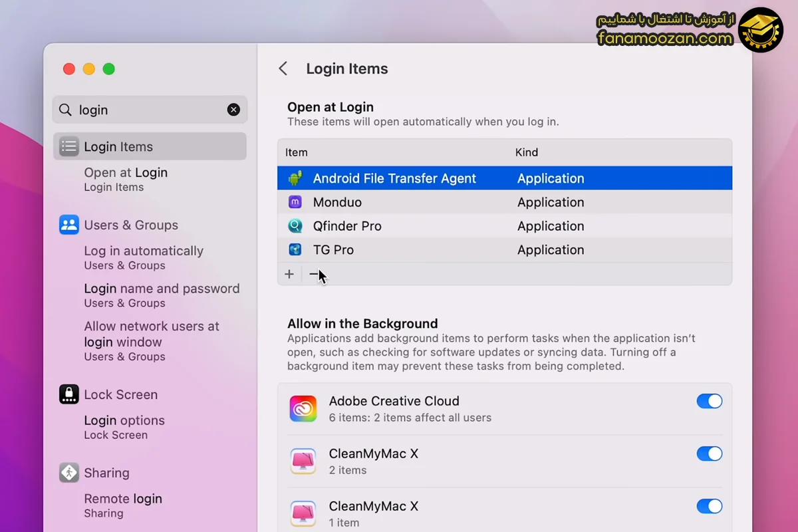Select the Android File Transfer Agent row
The width and height of the screenshot is (798, 532).
pyautogui.click(x=505, y=178)
